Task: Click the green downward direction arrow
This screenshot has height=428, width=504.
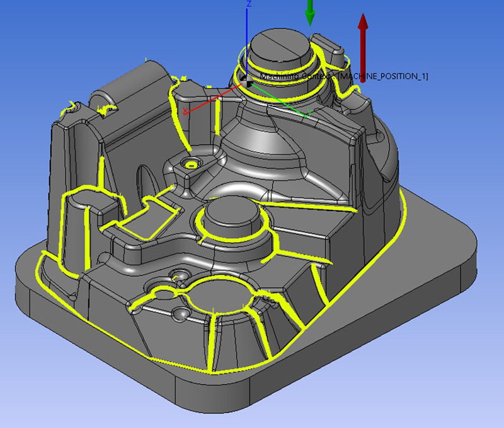Action: pyautogui.click(x=309, y=13)
